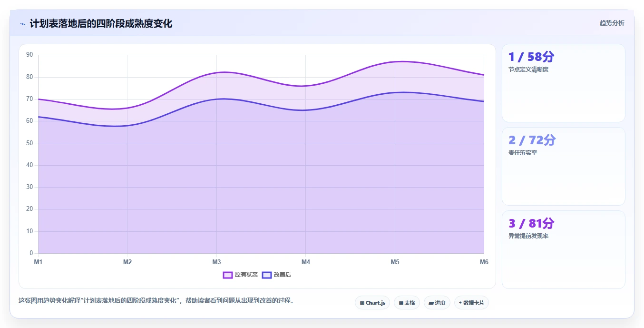The width and height of the screenshot is (644, 328).
Task: Click the M4 x-axis label
Action: click(x=306, y=262)
